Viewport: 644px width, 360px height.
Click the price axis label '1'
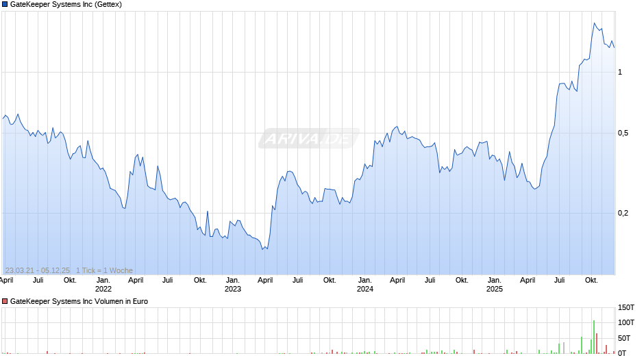[620, 73]
